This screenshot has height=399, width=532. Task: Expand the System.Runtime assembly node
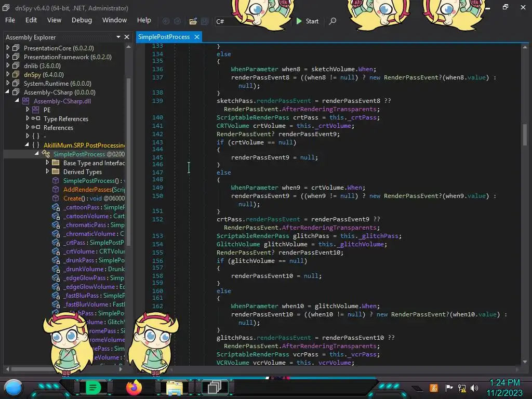pos(8,83)
